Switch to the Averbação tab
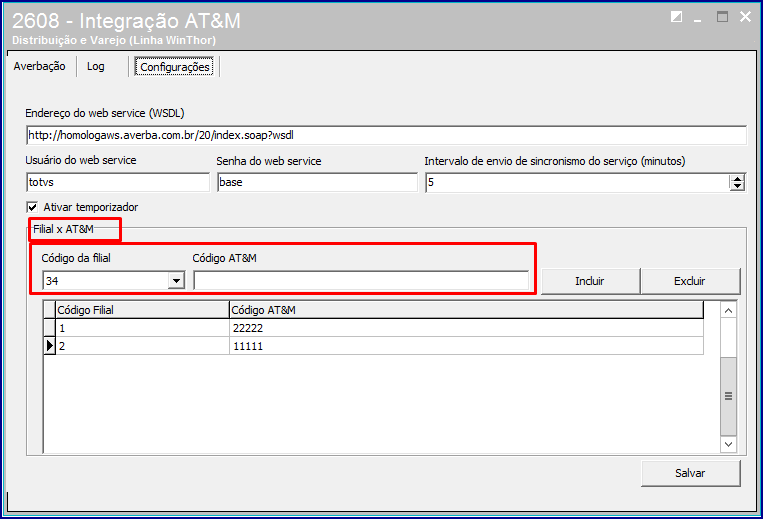Image resolution: width=763 pixels, height=519 pixels. [39, 66]
